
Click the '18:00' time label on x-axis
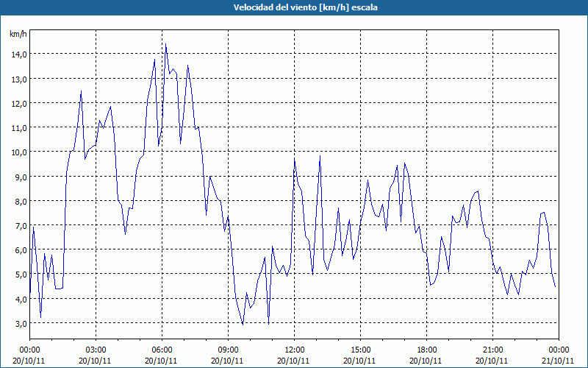pyautogui.click(x=426, y=350)
